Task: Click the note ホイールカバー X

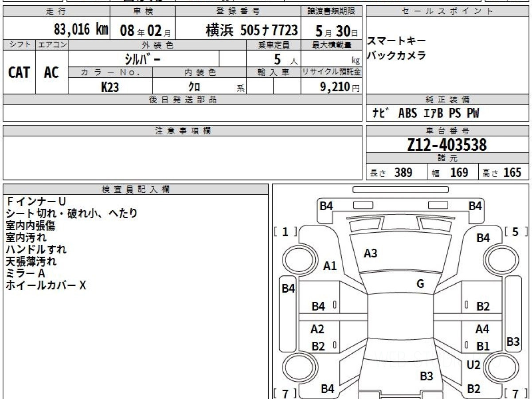Action: tap(46, 286)
